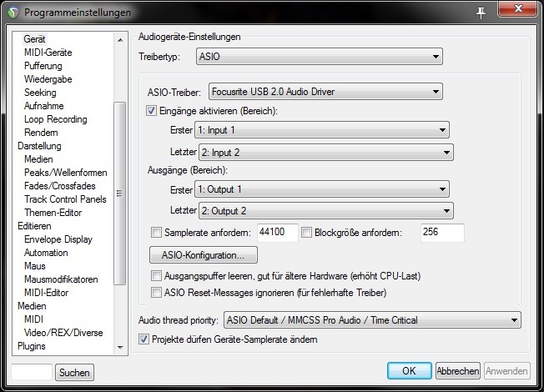Click block size field showing 256

pyautogui.click(x=442, y=233)
